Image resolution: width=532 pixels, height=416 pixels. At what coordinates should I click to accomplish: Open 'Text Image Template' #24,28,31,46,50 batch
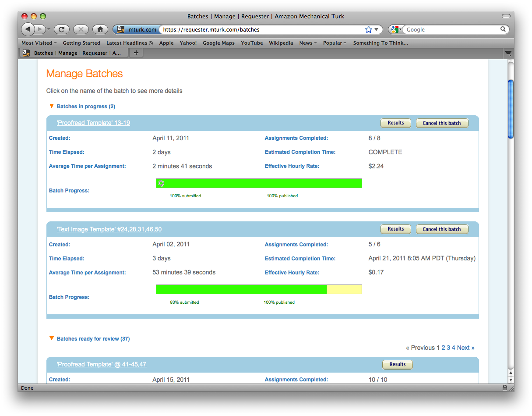click(109, 229)
